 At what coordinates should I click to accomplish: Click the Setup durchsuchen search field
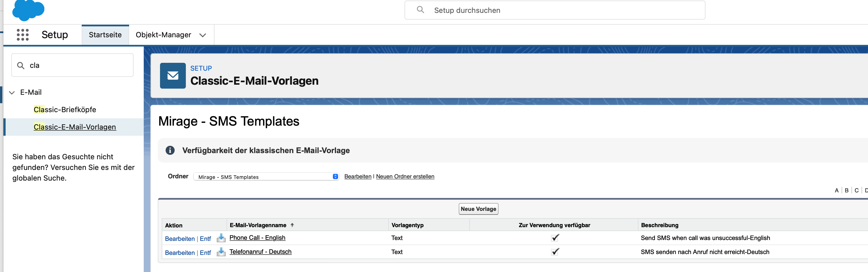555,10
